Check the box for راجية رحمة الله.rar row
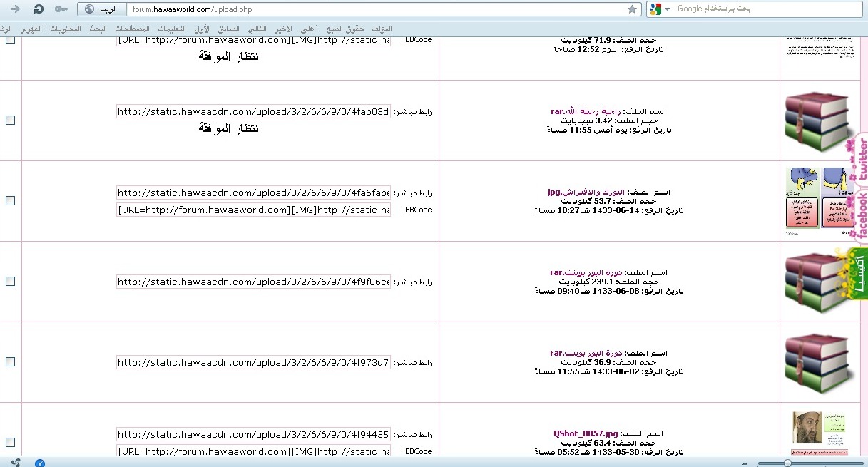Image resolution: width=868 pixels, height=467 pixels. (x=10, y=120)
